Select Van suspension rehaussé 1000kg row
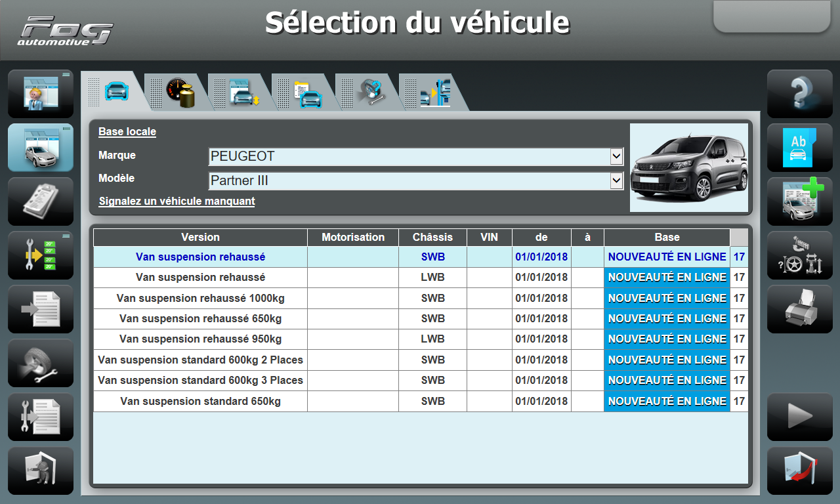 click(x=200, y=298)
